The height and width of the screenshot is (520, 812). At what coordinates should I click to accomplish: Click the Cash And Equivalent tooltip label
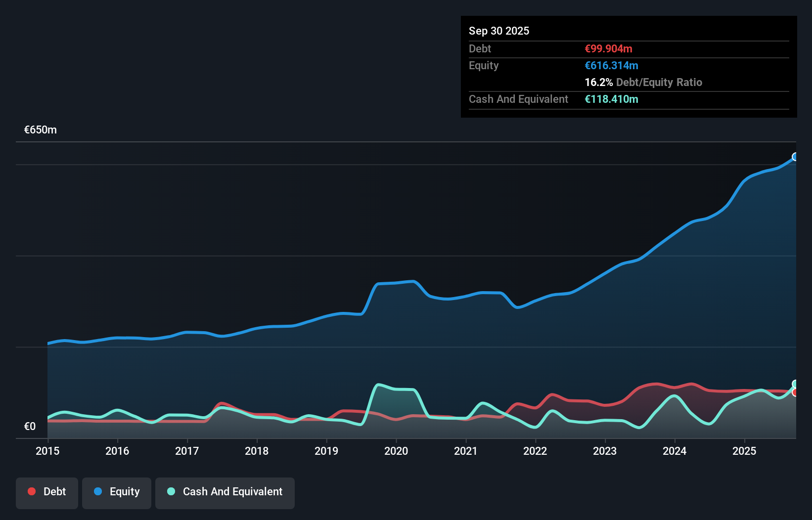pyautogui.click(x=518, y=99)
